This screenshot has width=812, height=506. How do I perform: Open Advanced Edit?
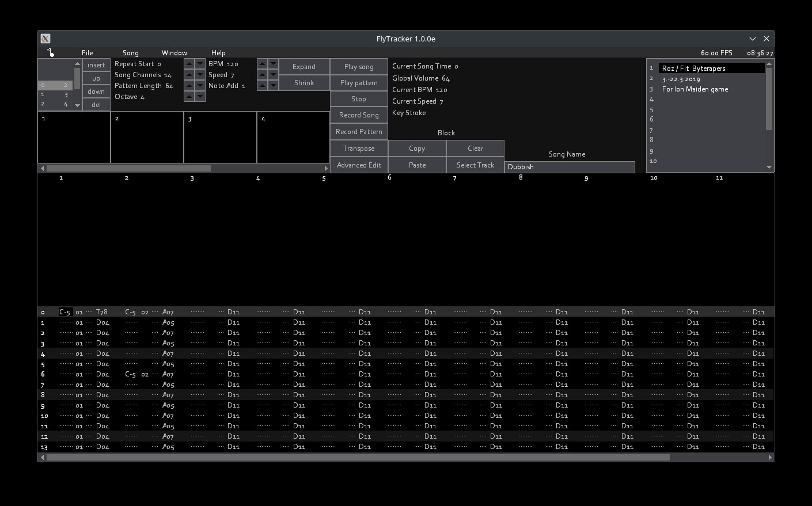pos(359,165)
